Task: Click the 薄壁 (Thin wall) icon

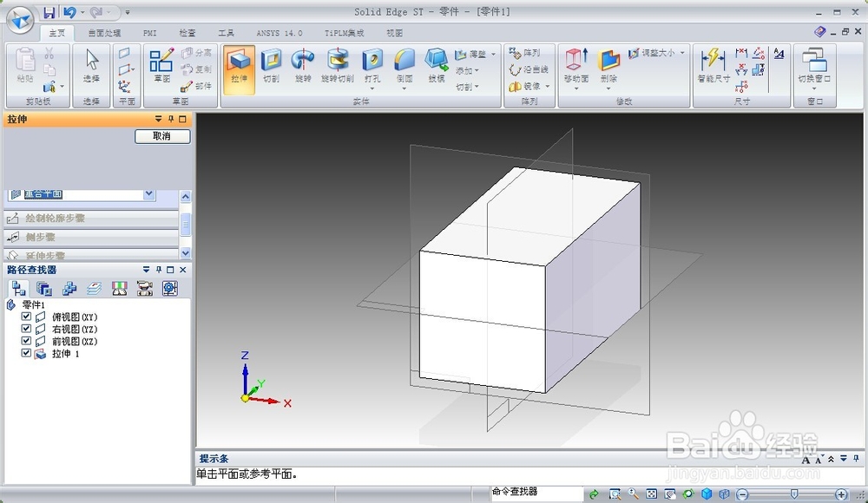Action: click(x=461, y=55)
